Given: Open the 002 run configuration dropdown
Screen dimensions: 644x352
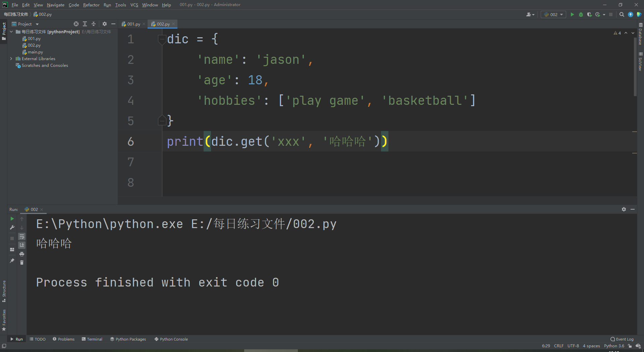Looking at the screenshot, I should click(x=553, y=14).
